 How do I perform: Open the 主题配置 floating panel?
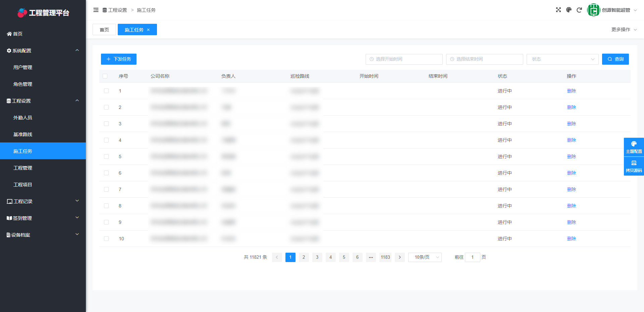click(634, 147)
